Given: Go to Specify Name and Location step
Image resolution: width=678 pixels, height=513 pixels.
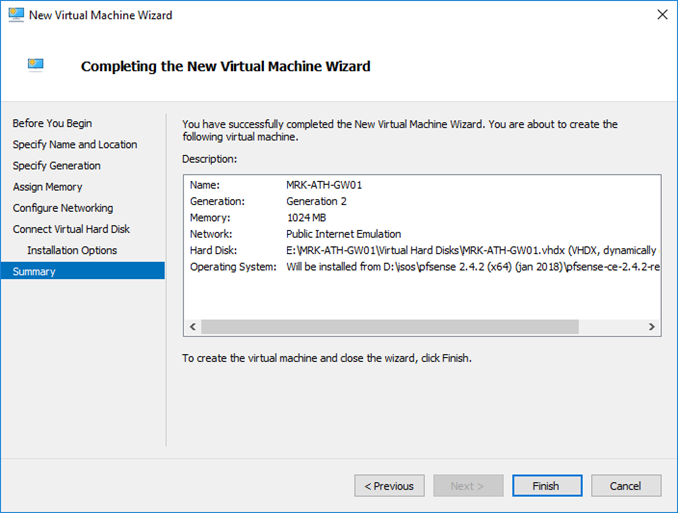Looking at the screenshot, I should 75,144.
